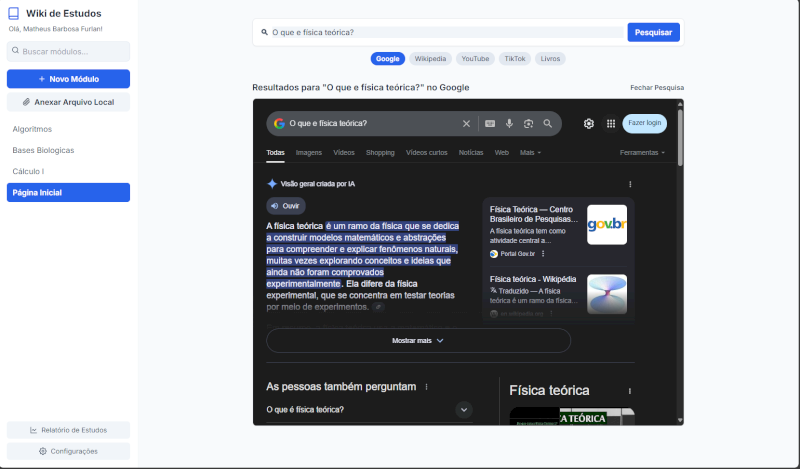
Task: Open the Google virtual keyboard icon
Action: coord(490,124)
